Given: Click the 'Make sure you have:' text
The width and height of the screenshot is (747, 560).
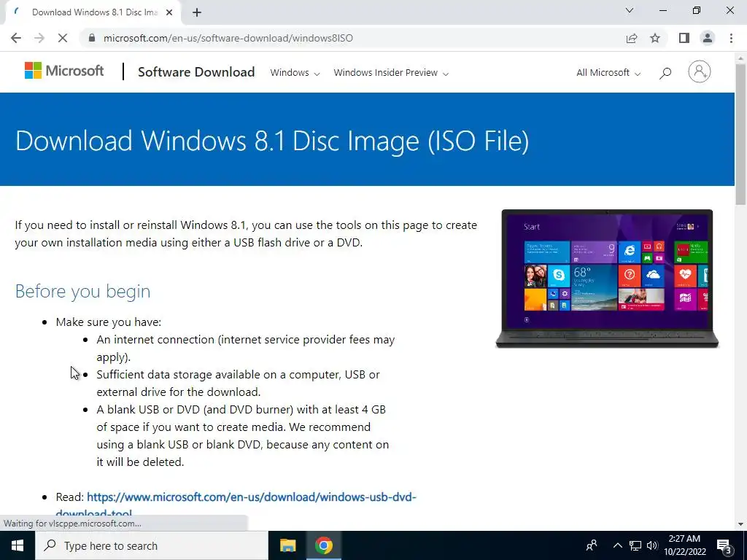Looking at the screenshot, I should [109, 322].
